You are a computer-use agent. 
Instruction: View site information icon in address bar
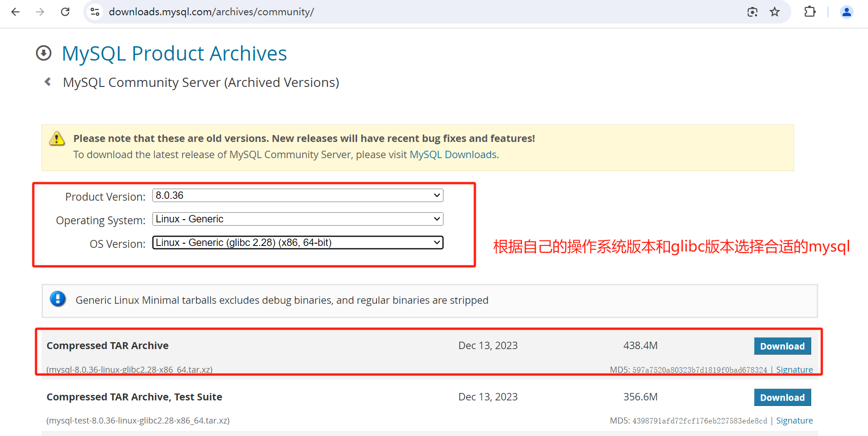(95, 12)
